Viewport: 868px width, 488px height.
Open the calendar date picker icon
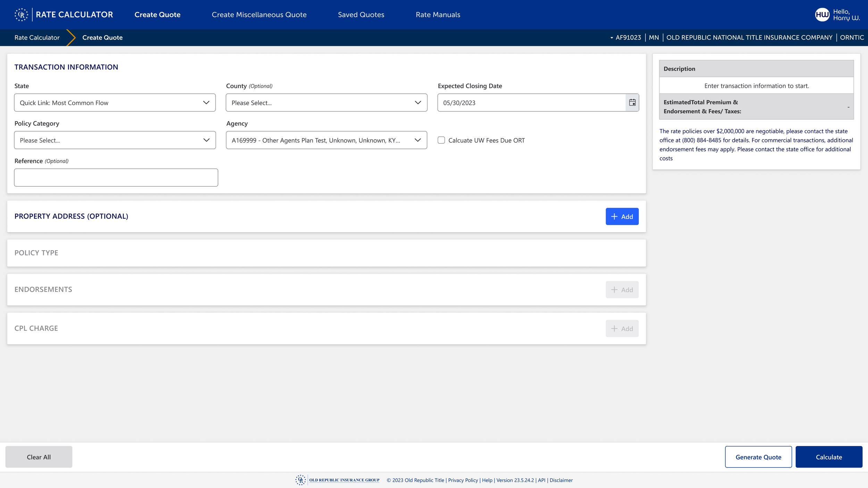tap(632, 102)
